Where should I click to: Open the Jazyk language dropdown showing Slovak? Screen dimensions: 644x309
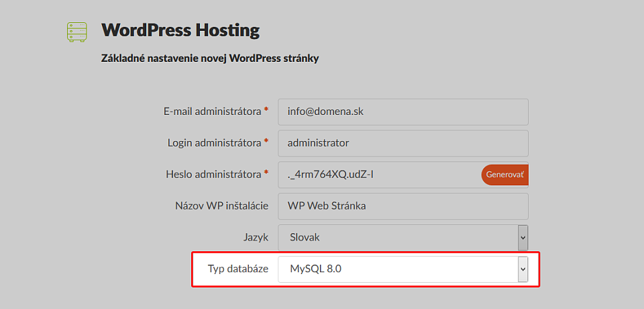point(403,237)
